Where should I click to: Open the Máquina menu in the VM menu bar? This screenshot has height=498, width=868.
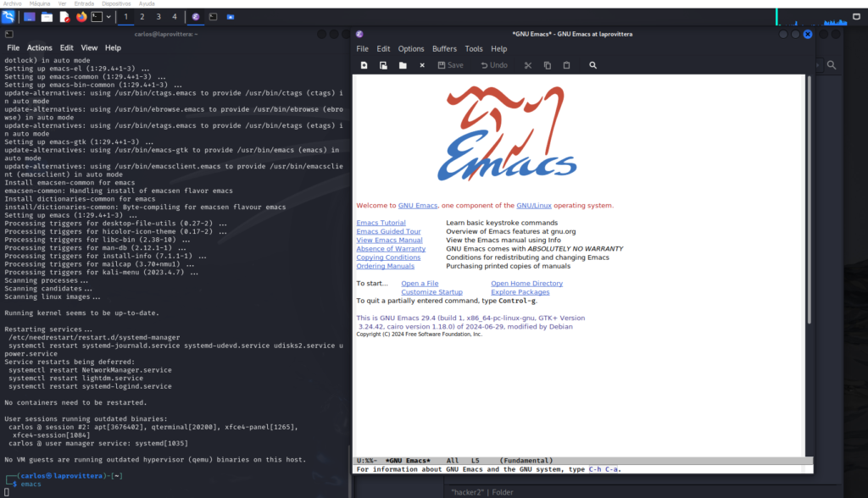tap(40, 4)
